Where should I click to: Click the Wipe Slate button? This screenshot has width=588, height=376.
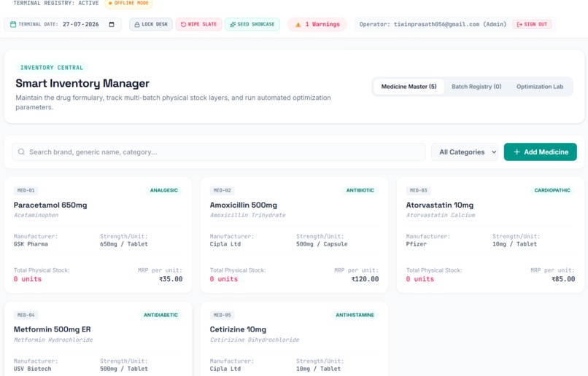(198, 24)
